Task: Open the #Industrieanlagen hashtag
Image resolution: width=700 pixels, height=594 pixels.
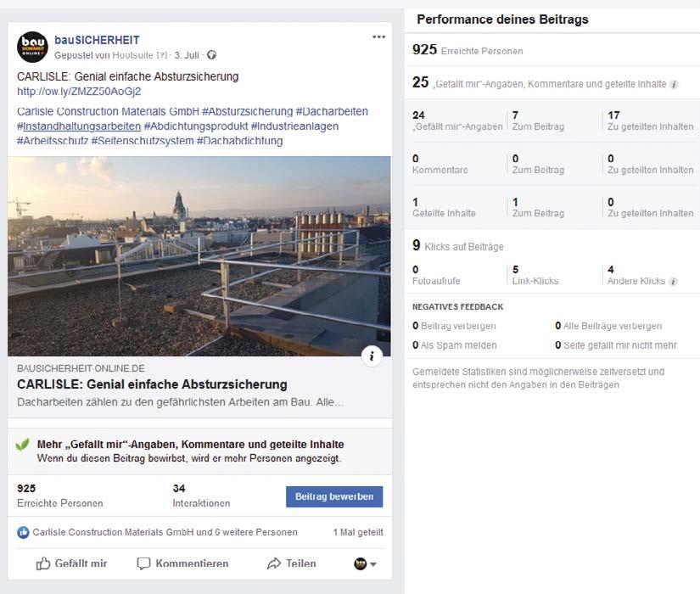Action: tap(294, 126)
